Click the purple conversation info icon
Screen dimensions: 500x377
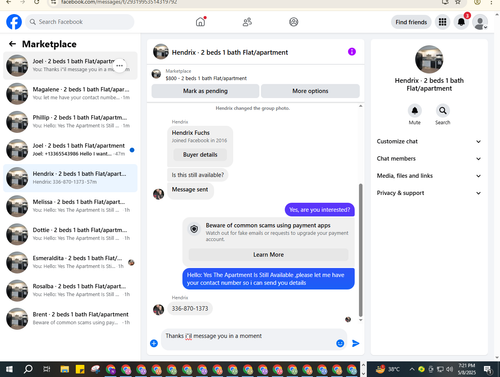pos(352,52)
